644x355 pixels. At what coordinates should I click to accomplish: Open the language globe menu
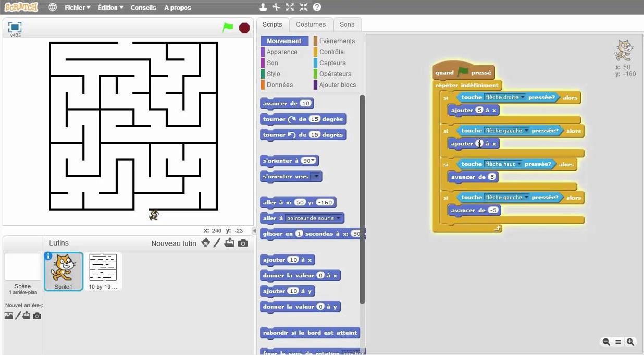52,7
